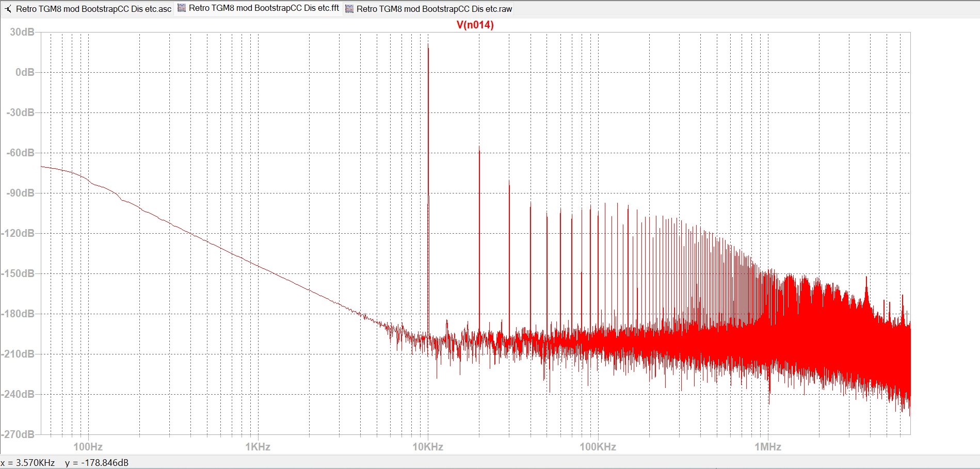This screenshot has width=980, height=469.
Task: Click the -210dB vertical axis label
Action: pos(18,354)
